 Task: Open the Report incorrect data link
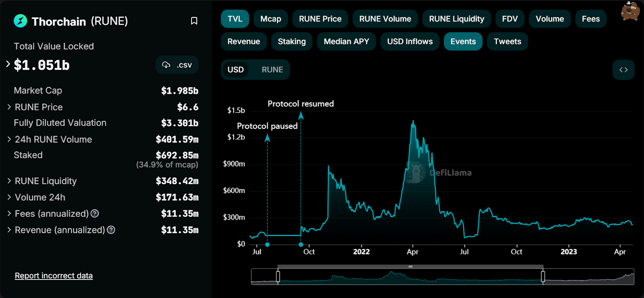[54, 276]
